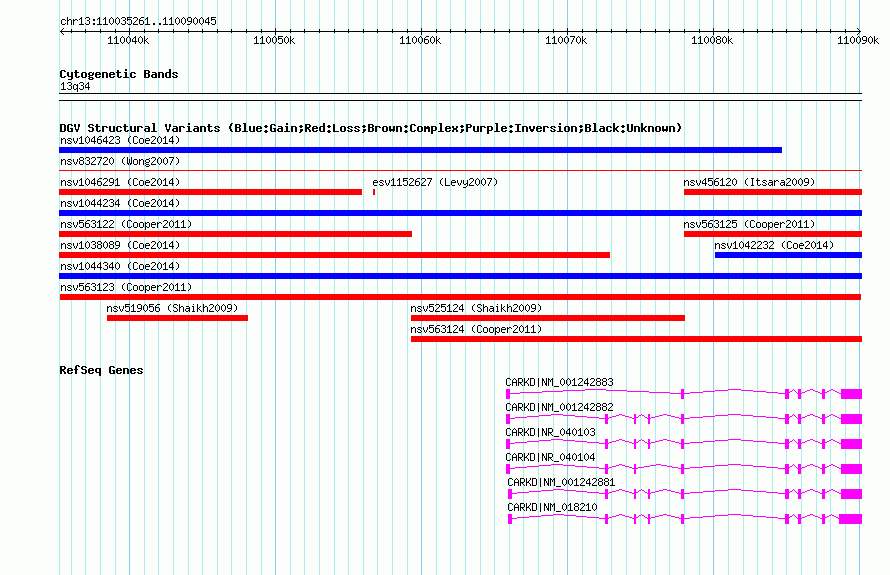Click the 110060k ruler label

tap(420, 40)
